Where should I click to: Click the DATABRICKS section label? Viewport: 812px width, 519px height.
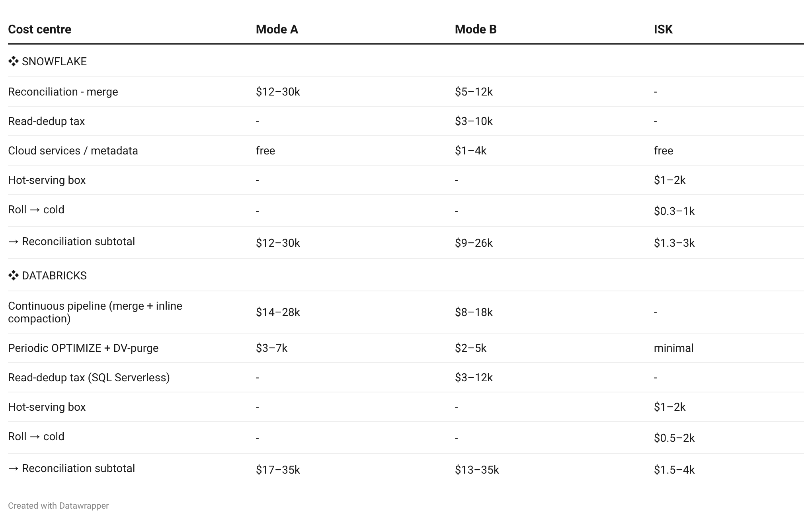tap(54, 275)
